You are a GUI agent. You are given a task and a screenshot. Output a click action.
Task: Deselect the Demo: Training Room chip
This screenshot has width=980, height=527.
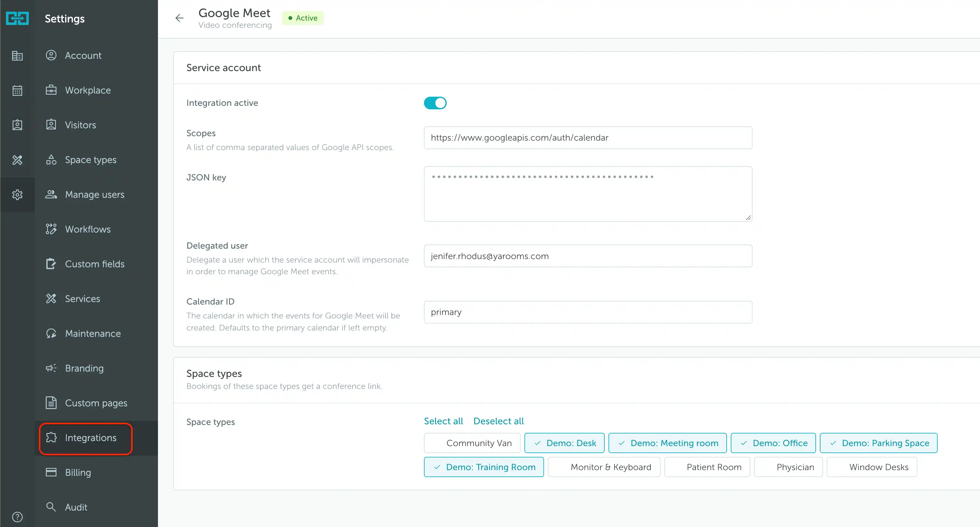(484, 467)
